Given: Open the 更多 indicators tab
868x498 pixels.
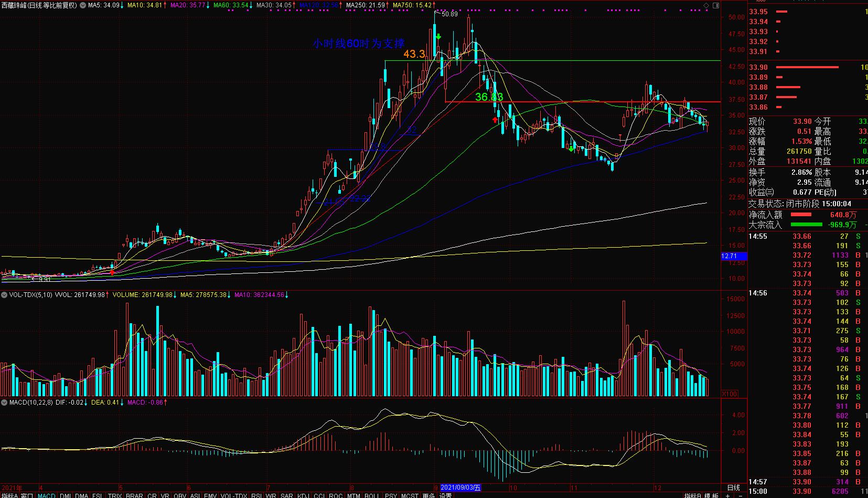Looking at the screenshot, I should pyautogui.click(x=428, y=495).
